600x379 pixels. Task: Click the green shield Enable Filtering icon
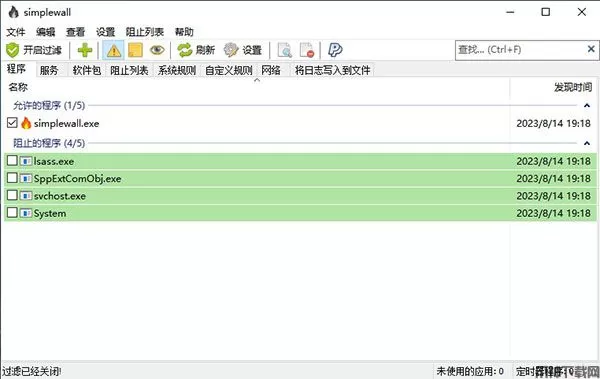(13, 50)
